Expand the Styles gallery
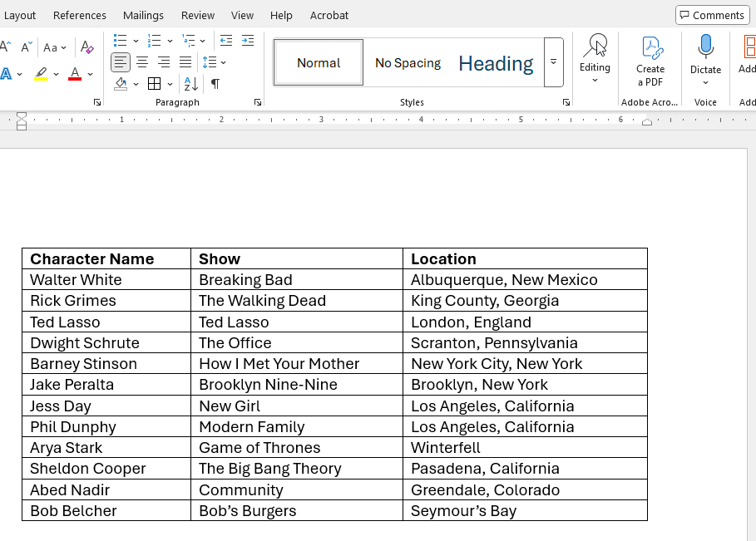The image size is (756, 541). pyautogui.click(x=553, y=62)
